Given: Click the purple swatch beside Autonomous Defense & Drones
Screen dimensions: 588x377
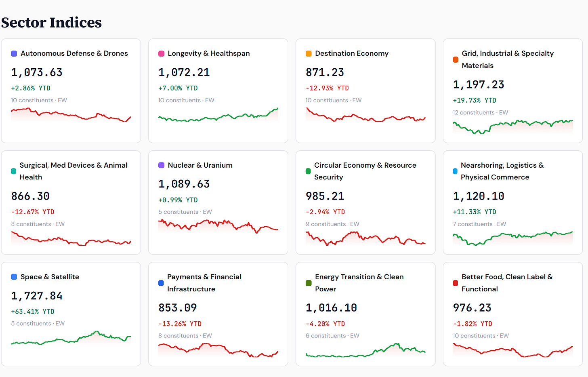Looking at the screenshot, I should [14, 53].
